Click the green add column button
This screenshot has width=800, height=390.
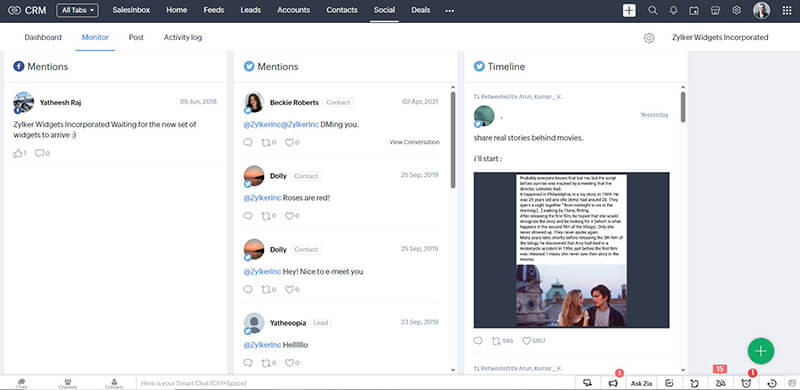point(761,351)
